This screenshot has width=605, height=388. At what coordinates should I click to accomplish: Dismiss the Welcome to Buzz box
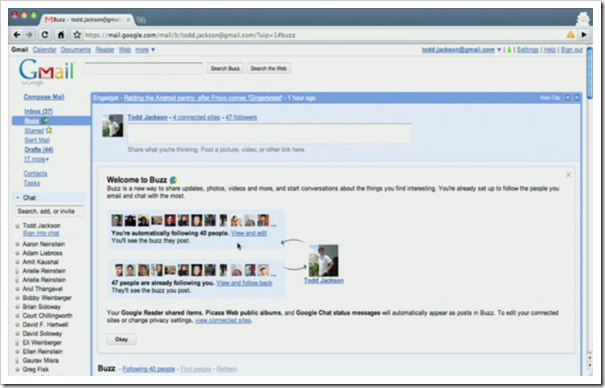tap(568, 175)
